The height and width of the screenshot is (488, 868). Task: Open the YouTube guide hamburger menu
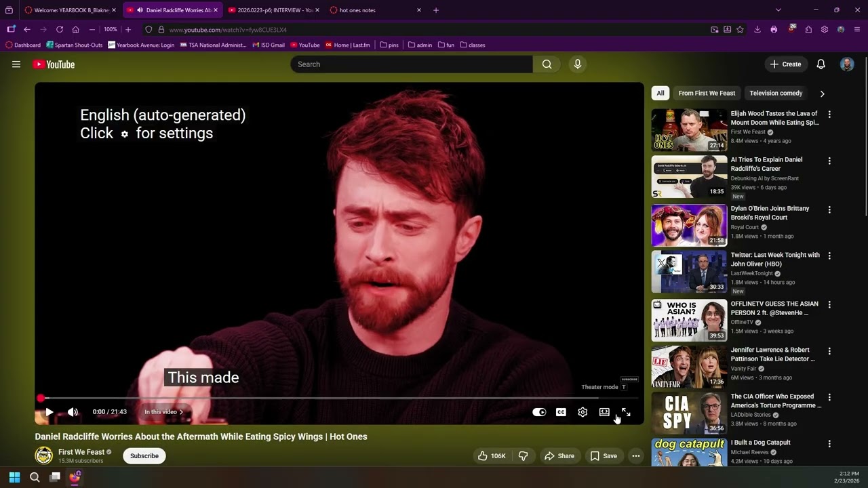coord(16,64)
